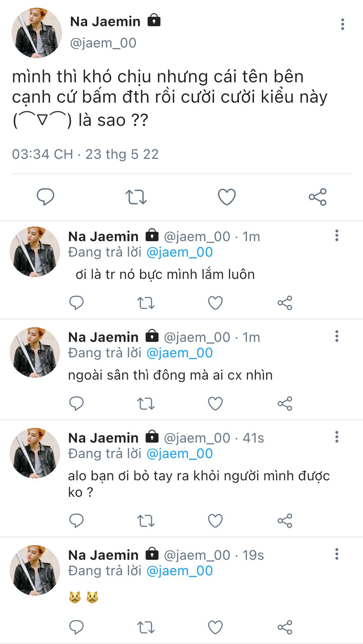The height and width of the screenshot is (644, 363).
Task: Share the 'ngoài sân thì đông' reply
Action: point(285,404)
